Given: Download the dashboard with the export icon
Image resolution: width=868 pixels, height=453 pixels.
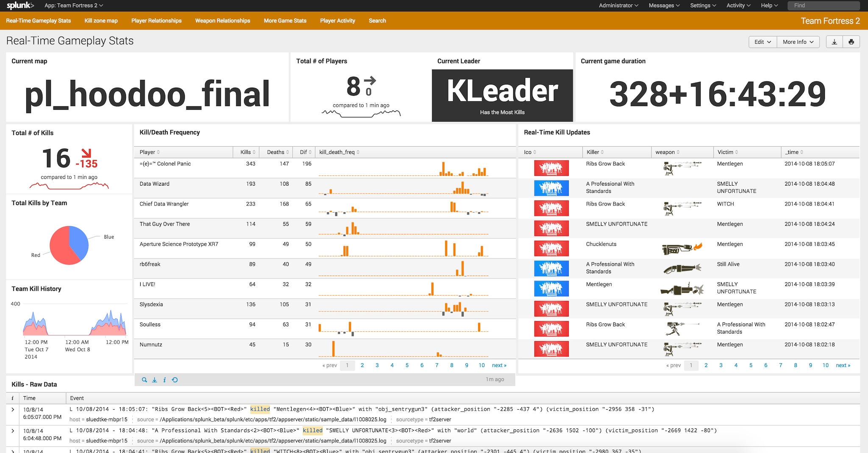Looking at the screenshot, I should [834, 42].
